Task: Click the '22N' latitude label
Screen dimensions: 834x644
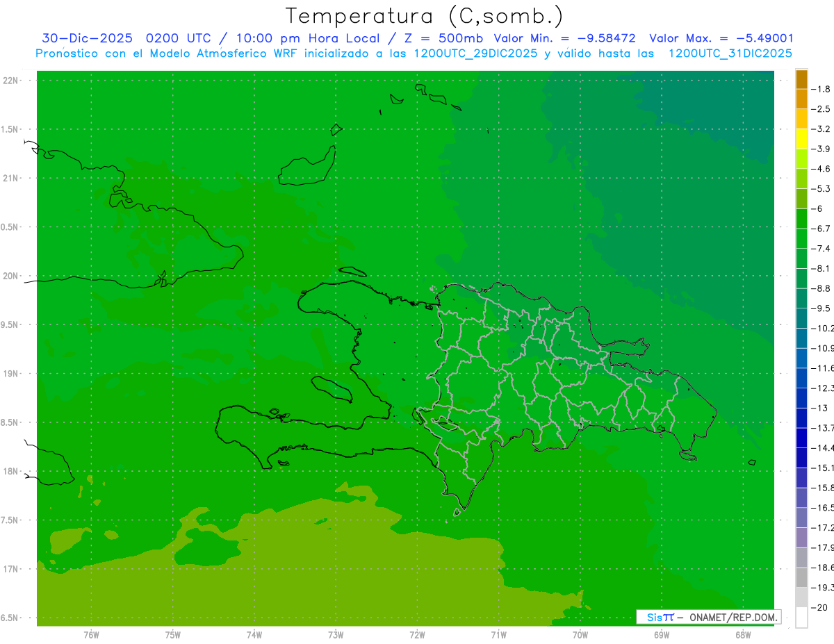Action: (x=10, y=80)
